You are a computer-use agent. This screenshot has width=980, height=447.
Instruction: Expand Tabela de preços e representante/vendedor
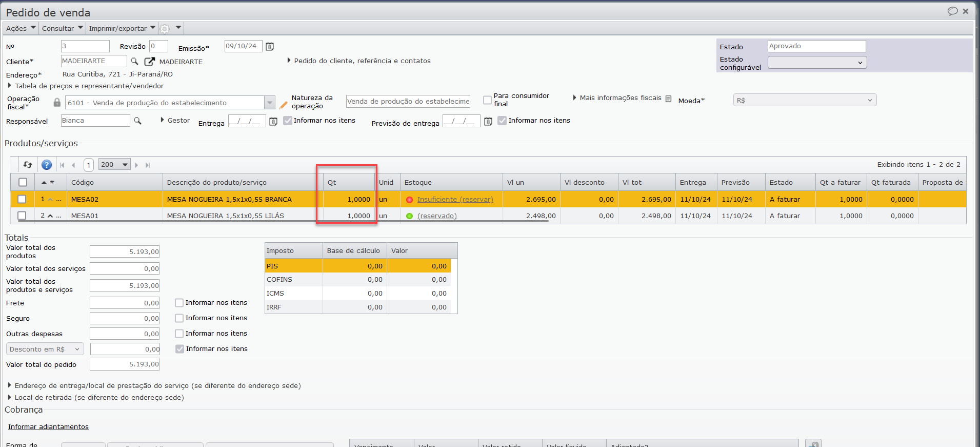86,86
